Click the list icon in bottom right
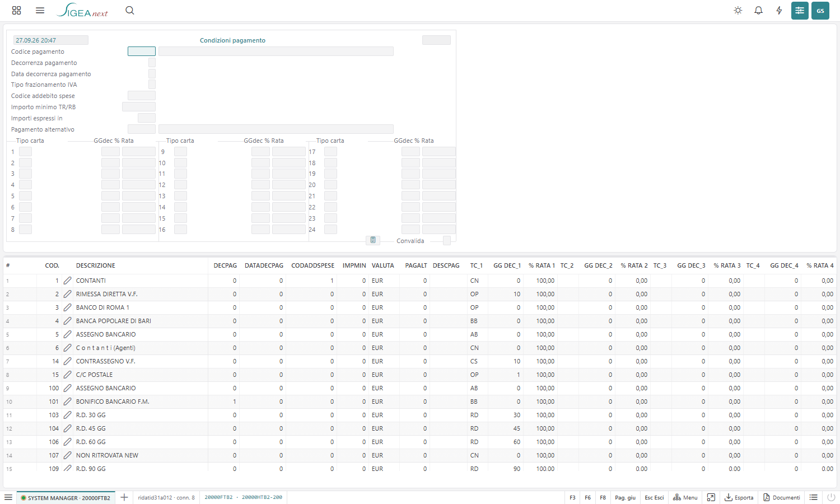Viewport: 840px width, 504px height. point(814,497)
